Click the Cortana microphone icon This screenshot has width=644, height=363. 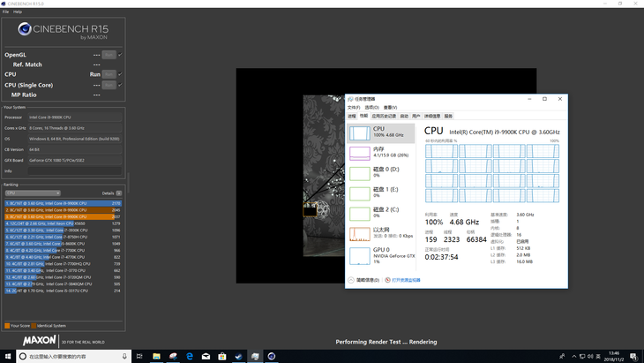pos(124,356)
